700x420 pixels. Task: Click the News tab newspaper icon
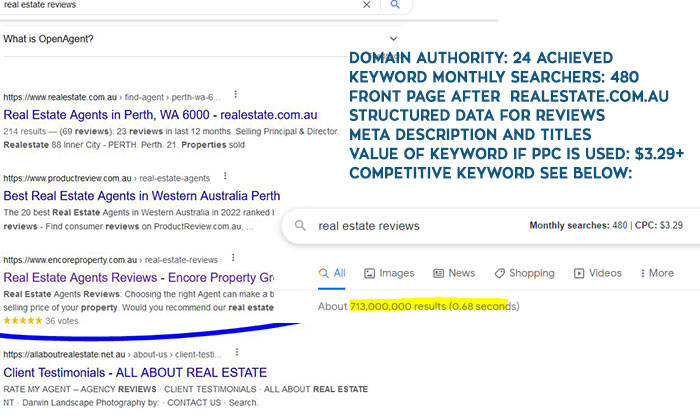[438, 274]
